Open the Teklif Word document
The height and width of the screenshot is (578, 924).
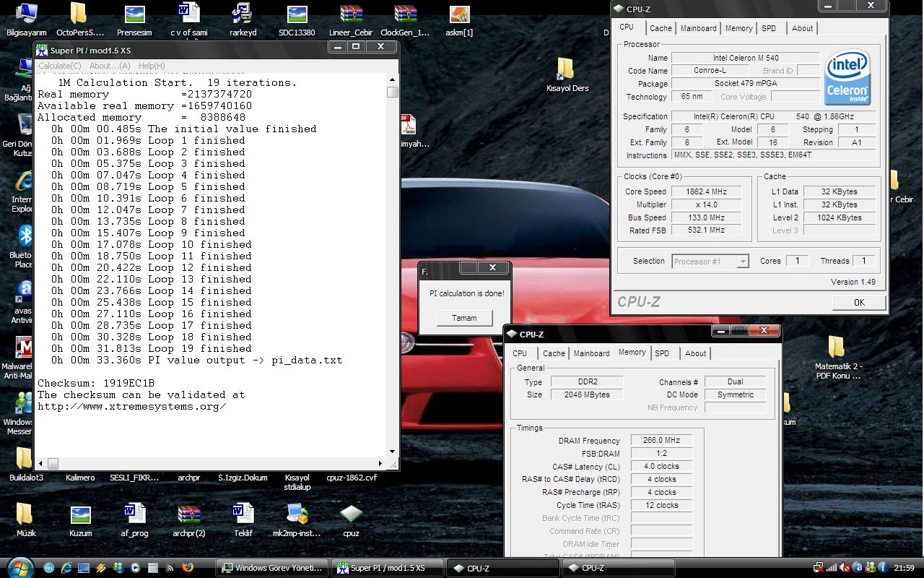tap(243, 520)
